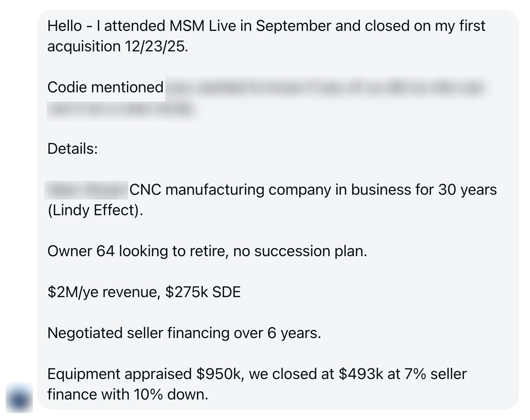Click the "(Lindy Effect)." text
The image size is (530, 420).
click(95, 210)
